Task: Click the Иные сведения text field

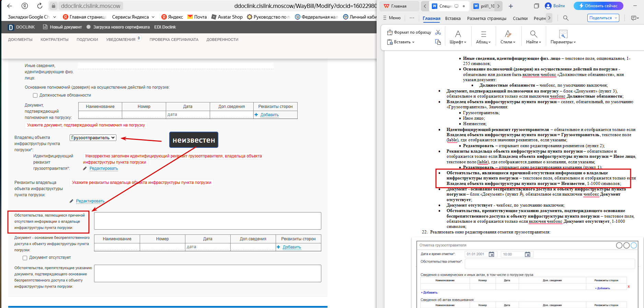Action: pos(176,66)
